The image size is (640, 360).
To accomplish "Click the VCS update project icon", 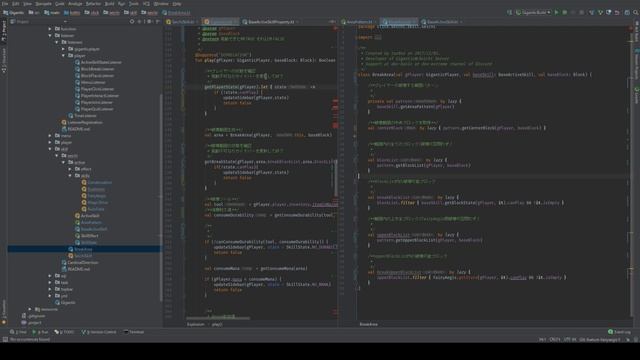I will 592,13.
